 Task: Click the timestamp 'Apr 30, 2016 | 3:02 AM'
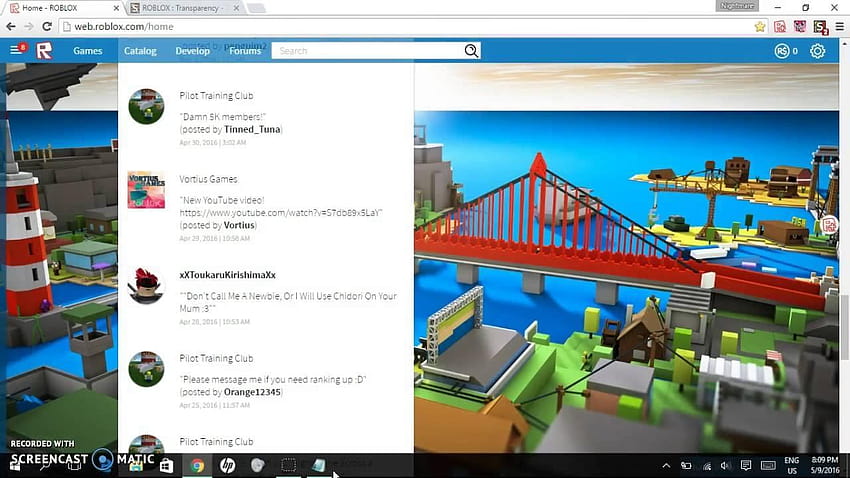pos(212,143)
